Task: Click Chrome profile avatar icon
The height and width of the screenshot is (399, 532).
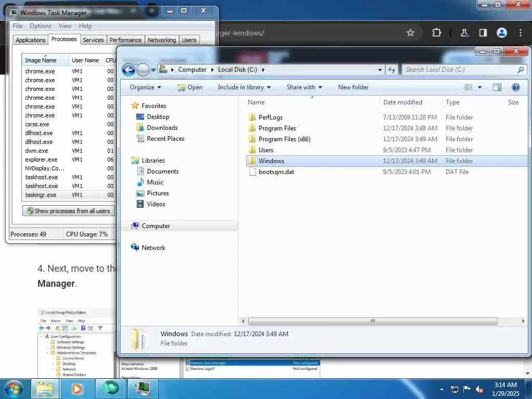Action: (x=502, y=33)
